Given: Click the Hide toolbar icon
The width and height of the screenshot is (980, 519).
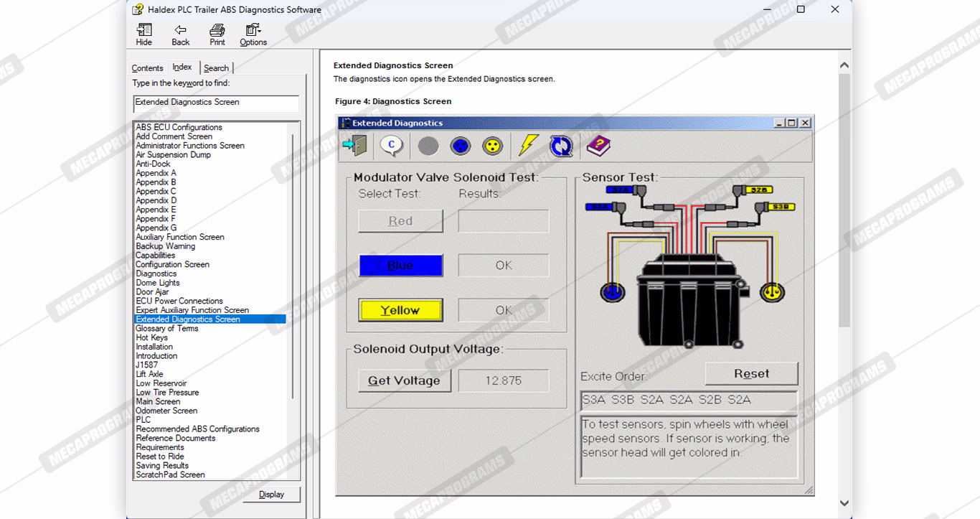Looking at the screenshot, I should click(143, 34).
